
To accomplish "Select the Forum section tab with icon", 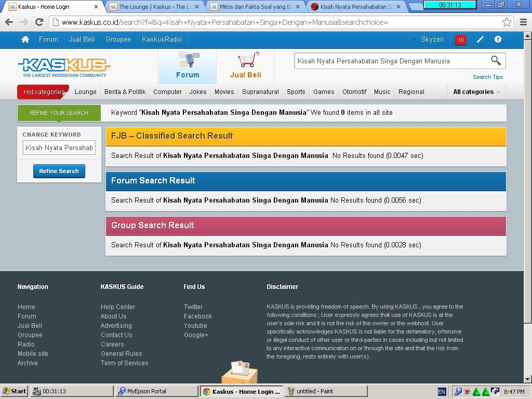I will tap(188, 66).
